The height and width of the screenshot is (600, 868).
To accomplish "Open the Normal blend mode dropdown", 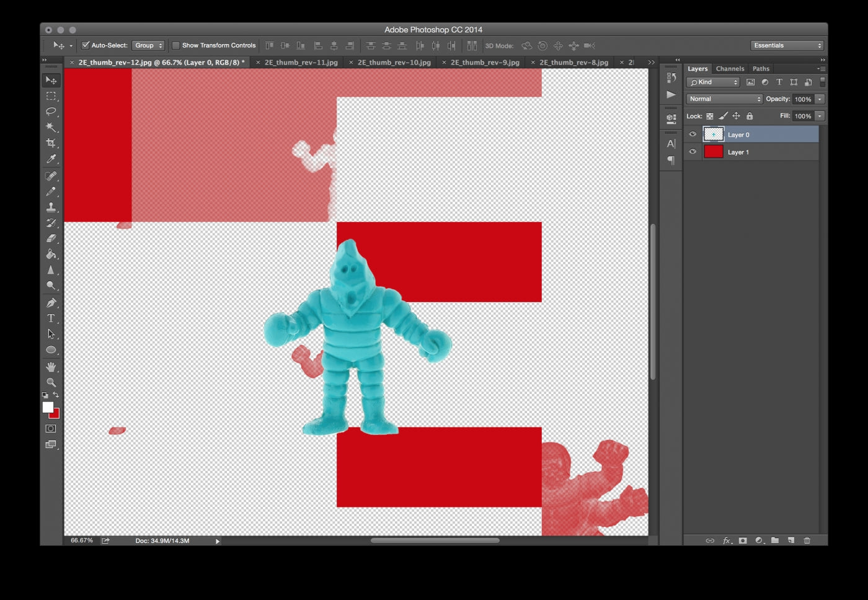I will point(724,99).
